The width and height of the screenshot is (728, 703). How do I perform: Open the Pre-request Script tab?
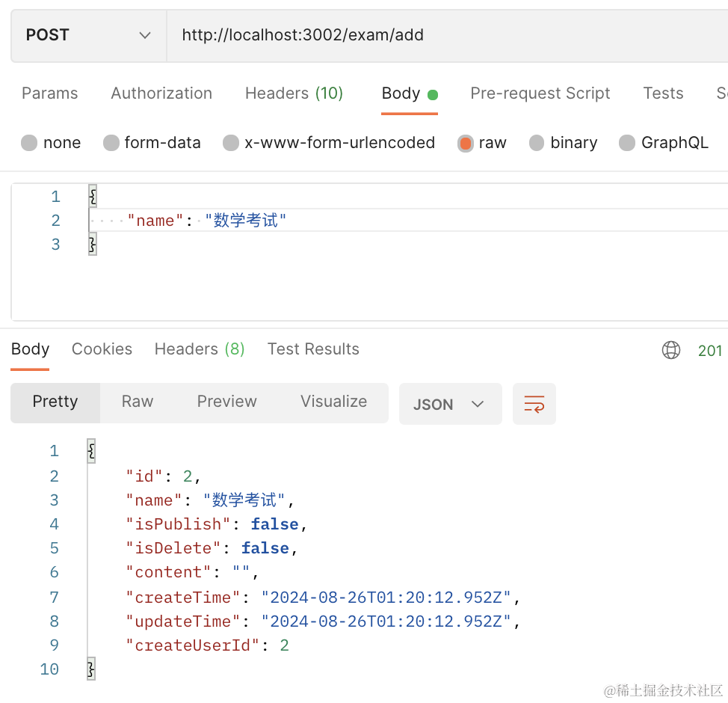pyautogui.click(x=540, y=93)
